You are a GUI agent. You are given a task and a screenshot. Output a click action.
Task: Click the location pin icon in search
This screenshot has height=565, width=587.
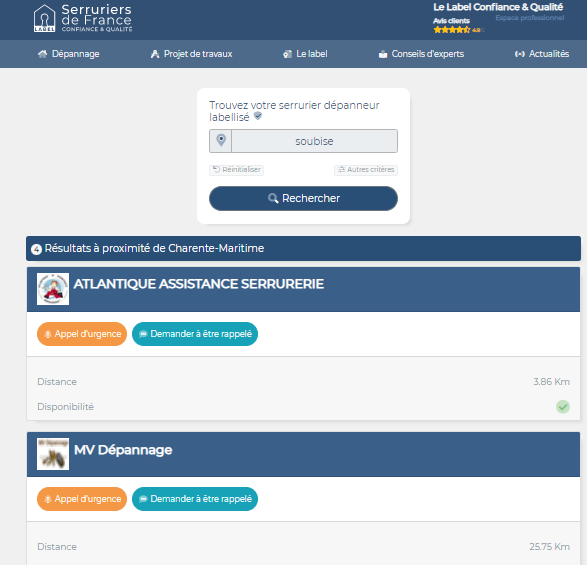point(221,141)
